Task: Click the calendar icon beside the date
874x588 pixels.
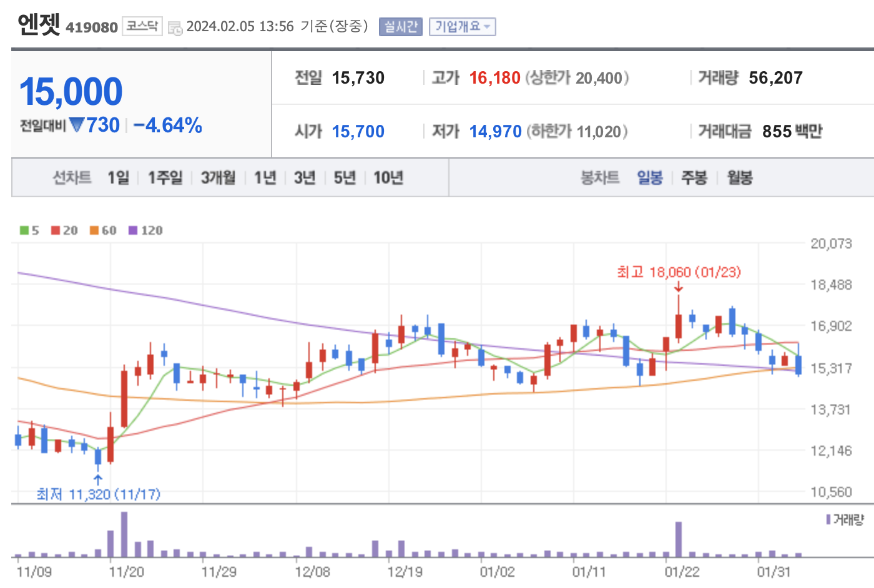Action: click(175, 28)
